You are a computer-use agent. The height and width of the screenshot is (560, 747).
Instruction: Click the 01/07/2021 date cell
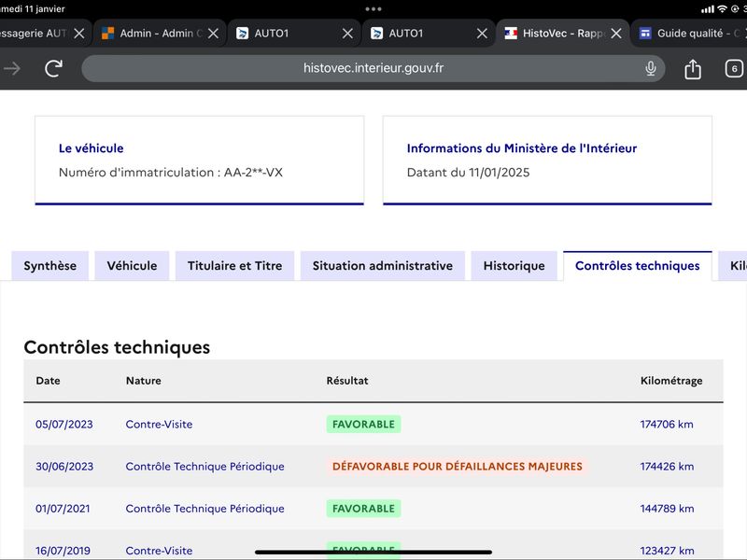(63, 509)
